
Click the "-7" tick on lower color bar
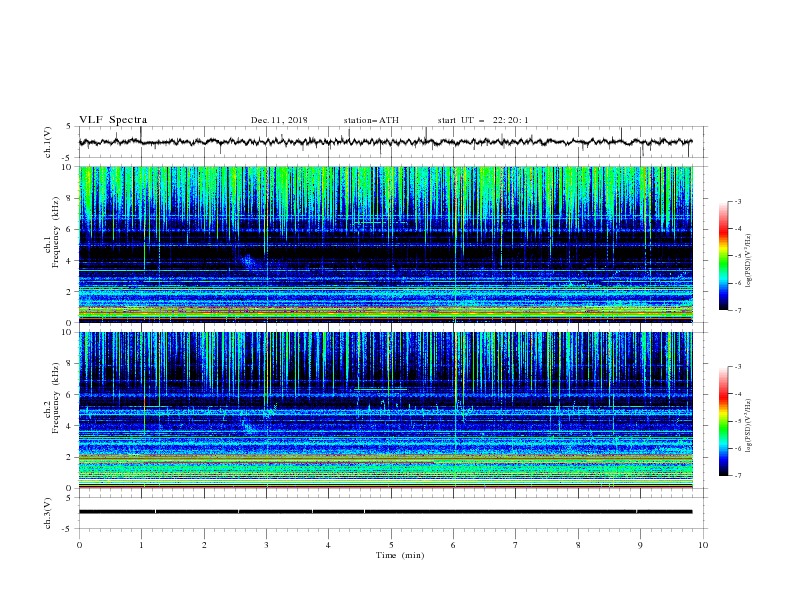[738, 475]
